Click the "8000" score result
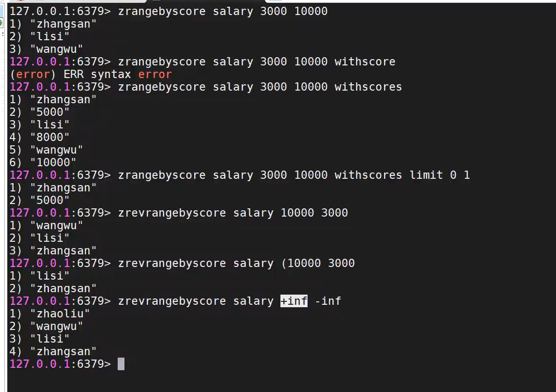The width and height of the screenshot is (556, 392). [50, 137]
